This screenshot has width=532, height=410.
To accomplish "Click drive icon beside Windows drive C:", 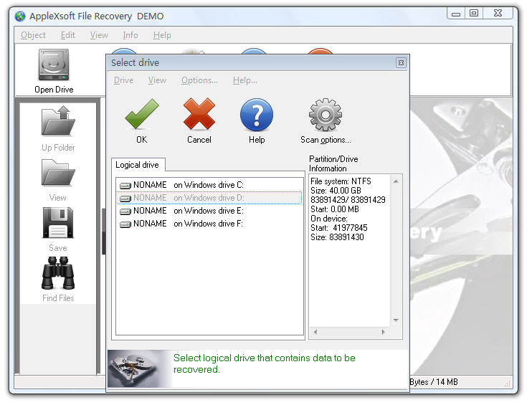I will tap(125, 186).
